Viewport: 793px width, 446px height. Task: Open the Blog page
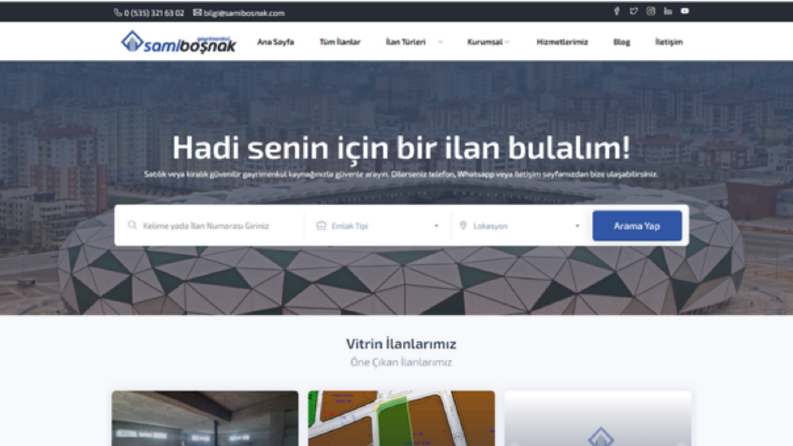(x=622, y=42)
